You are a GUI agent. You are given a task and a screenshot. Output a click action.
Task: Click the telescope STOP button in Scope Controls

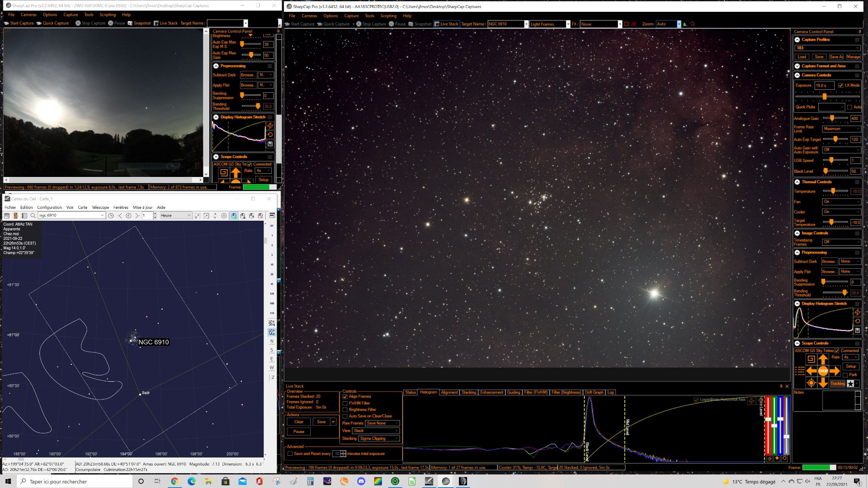click(823, 371)
